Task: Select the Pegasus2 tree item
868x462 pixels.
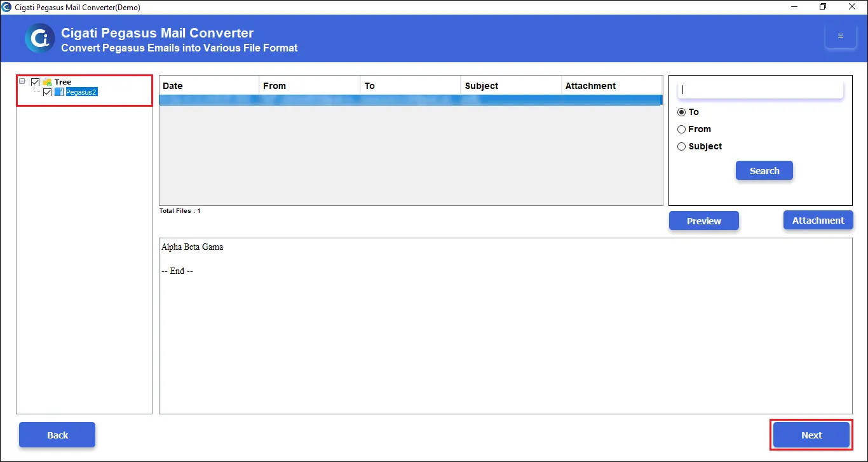Action: point(81,92)
